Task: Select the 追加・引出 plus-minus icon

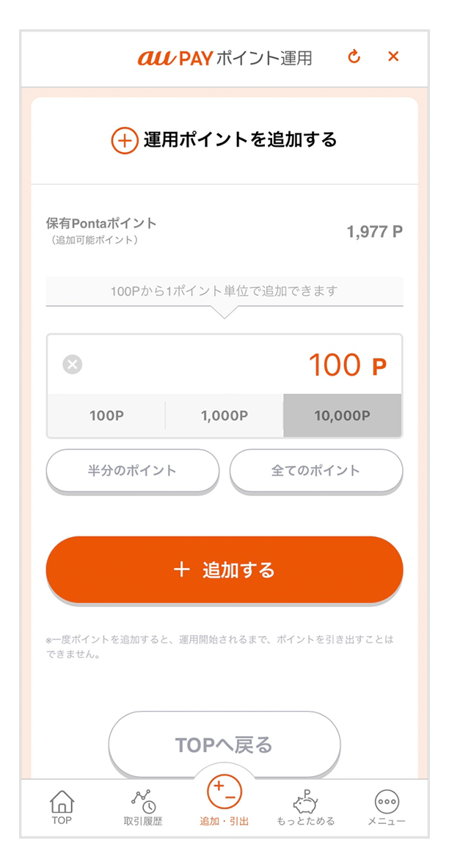Action: click(224, 794)
